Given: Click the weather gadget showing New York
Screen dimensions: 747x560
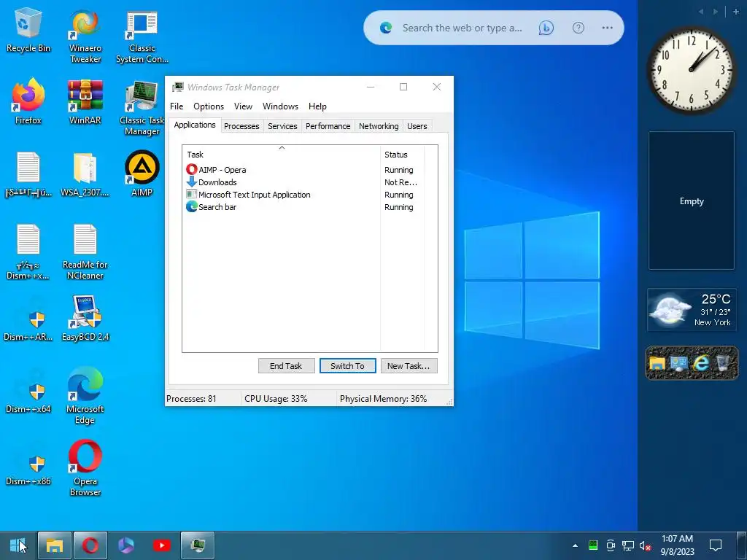Looking at the screenshot, I should (x=692, y=310).
